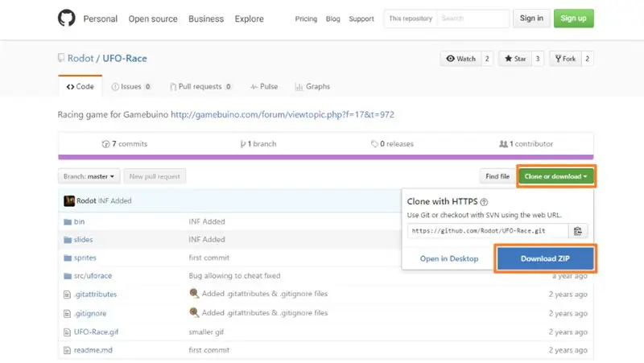Select the clone URL text field

coord(488,231)
